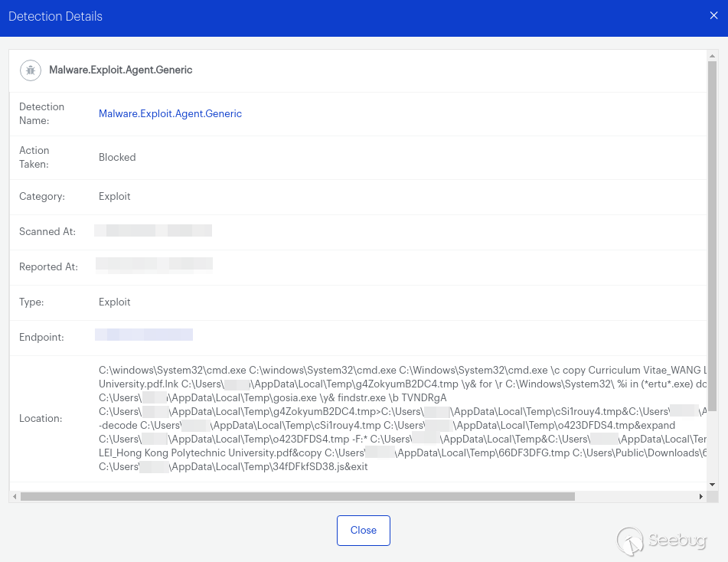This screenshot has height=562, width=728.
Task: Open the Malware.Exploit.Agent.Generic detection name link
Action: (170, 114)
